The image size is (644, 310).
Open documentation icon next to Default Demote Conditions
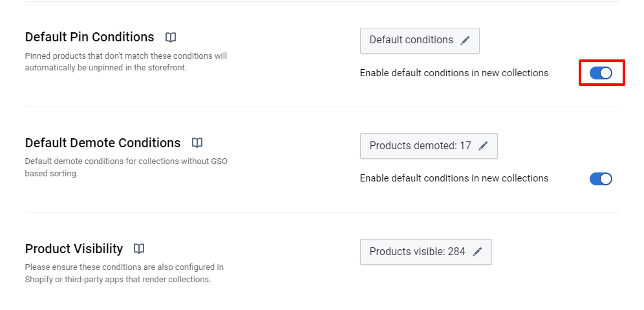(197, 143)
